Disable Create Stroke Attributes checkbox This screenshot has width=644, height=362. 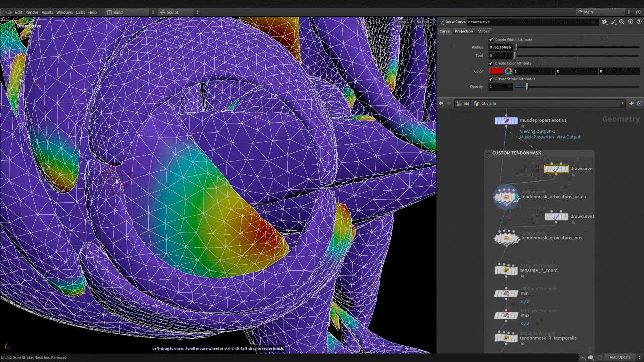(491, 79)
